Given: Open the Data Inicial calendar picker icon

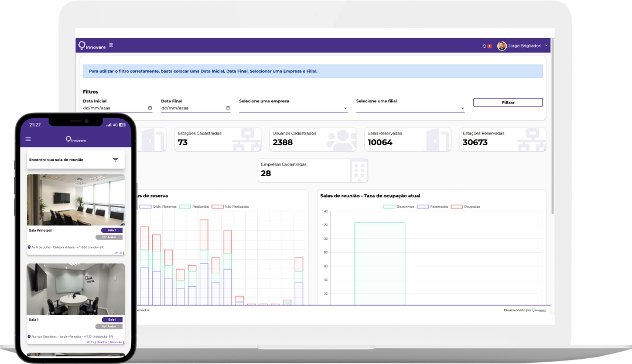Looking at the screenshot, I should [x=150, y=108].
